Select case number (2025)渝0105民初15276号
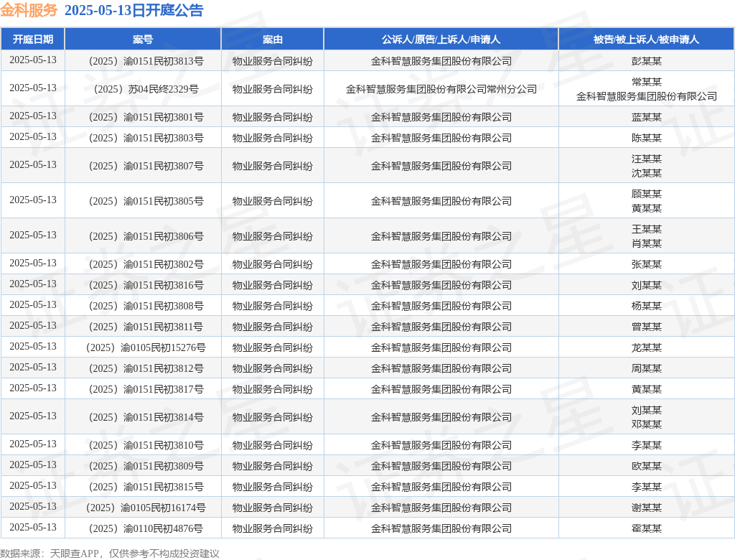Viewport: 735px width, 560px height. [x=146, y=347]
